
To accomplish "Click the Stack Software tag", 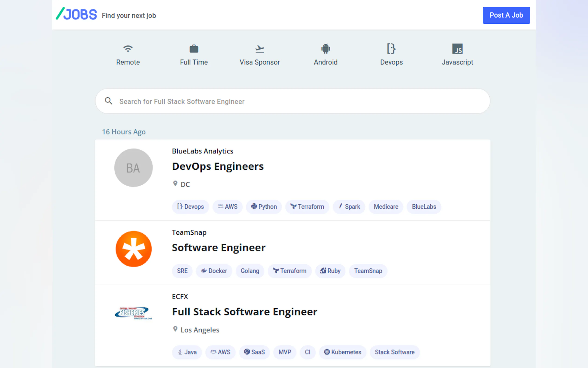I will click(x=394, y=352).
